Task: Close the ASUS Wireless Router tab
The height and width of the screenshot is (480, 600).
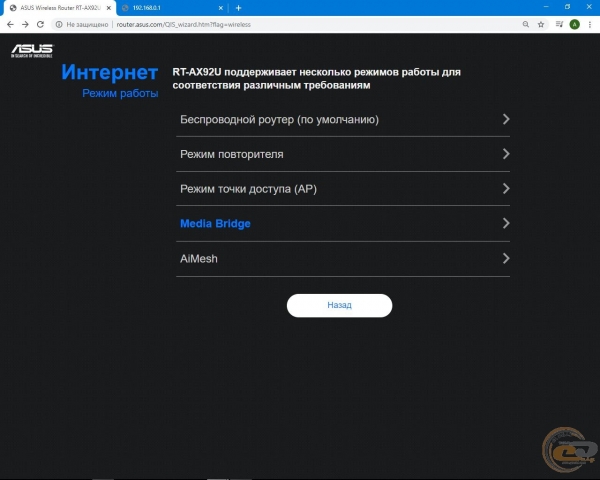Action: point(109,8)
